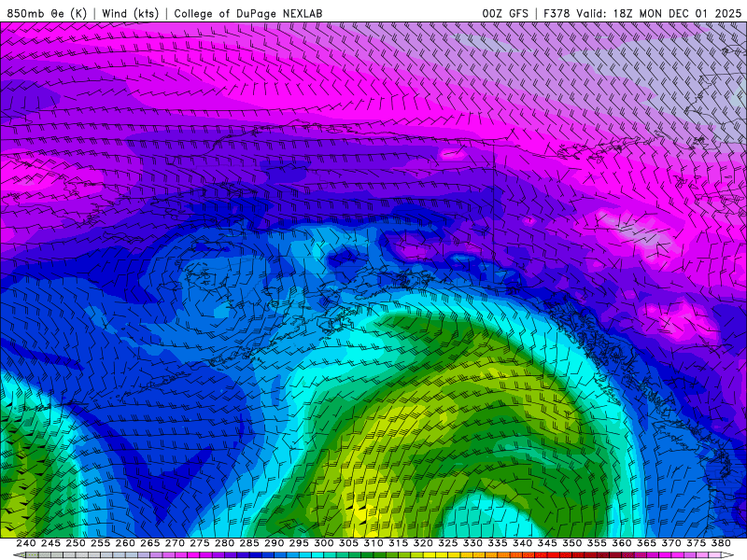Pick the 250 color scale label
The image size is (747, 560).
(x=76, y=543)
